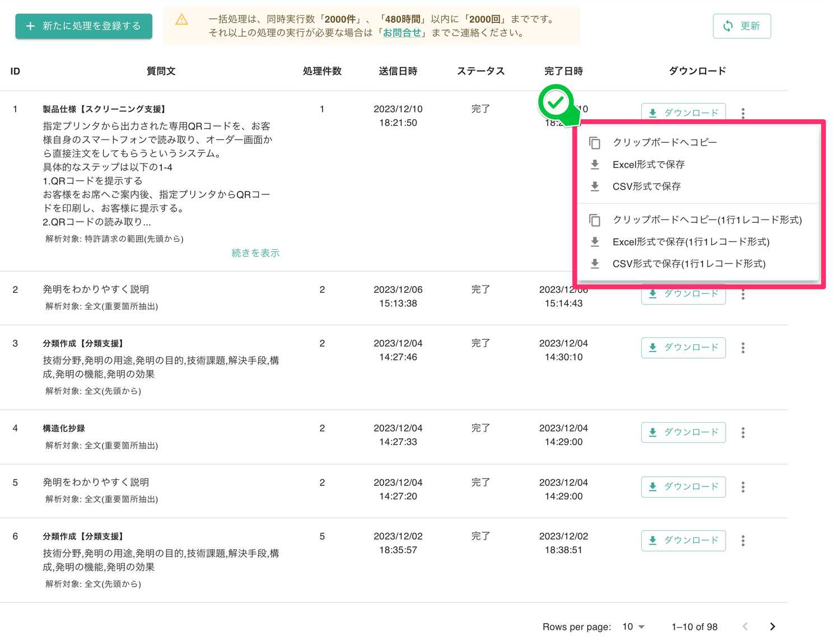Click the ステータス column header

tap(481, 71)
